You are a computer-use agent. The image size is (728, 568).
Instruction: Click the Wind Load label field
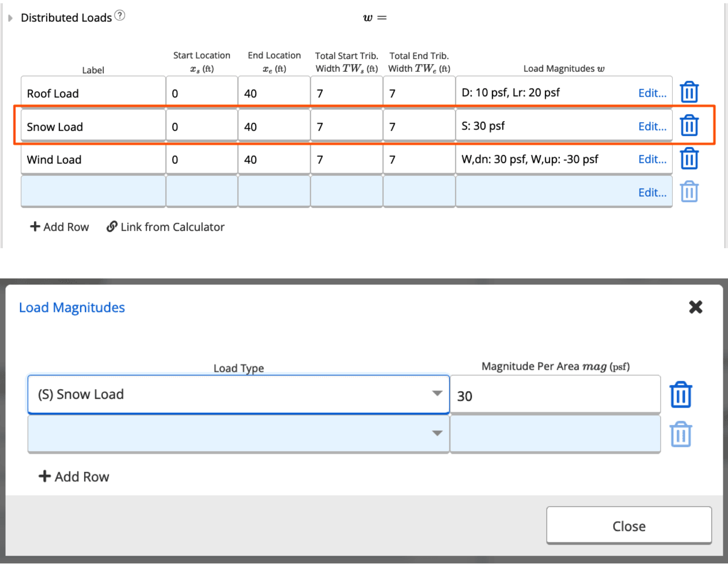93,159
